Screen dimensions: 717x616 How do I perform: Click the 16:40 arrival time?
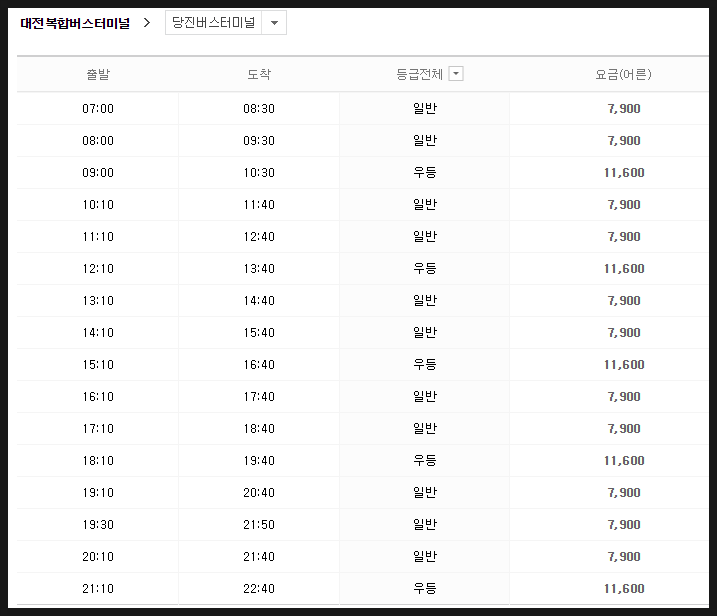pos(259,364)
